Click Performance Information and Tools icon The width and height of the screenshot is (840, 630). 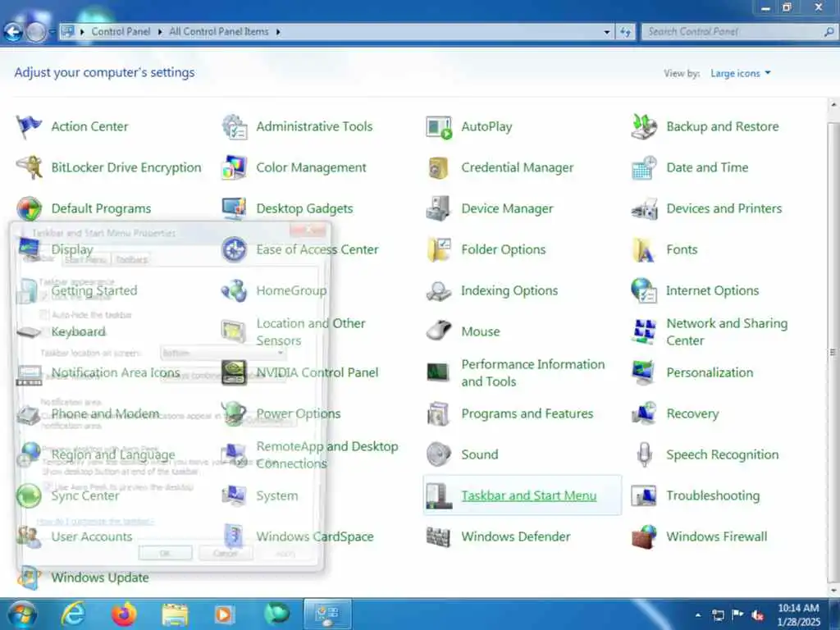(440, 372)
